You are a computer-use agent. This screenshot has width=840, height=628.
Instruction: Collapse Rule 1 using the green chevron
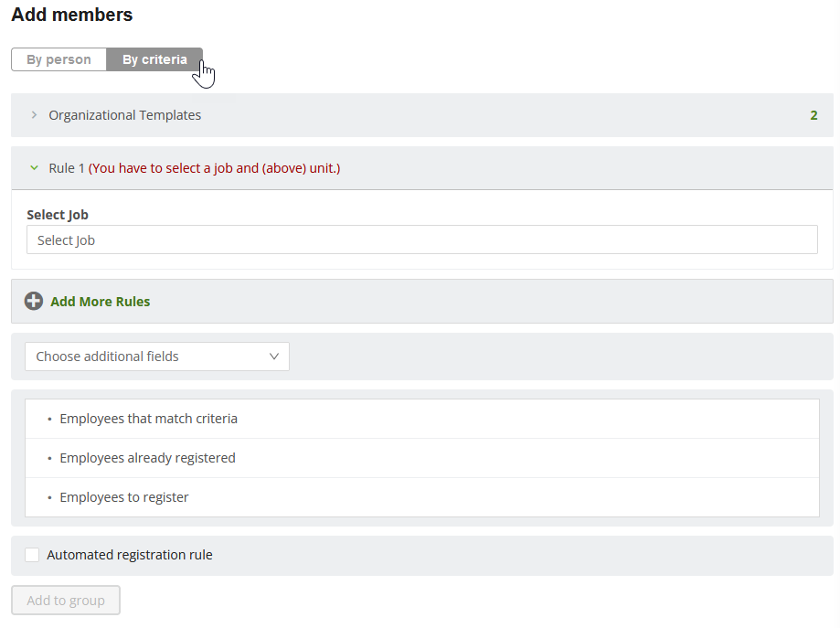[35, 168]
